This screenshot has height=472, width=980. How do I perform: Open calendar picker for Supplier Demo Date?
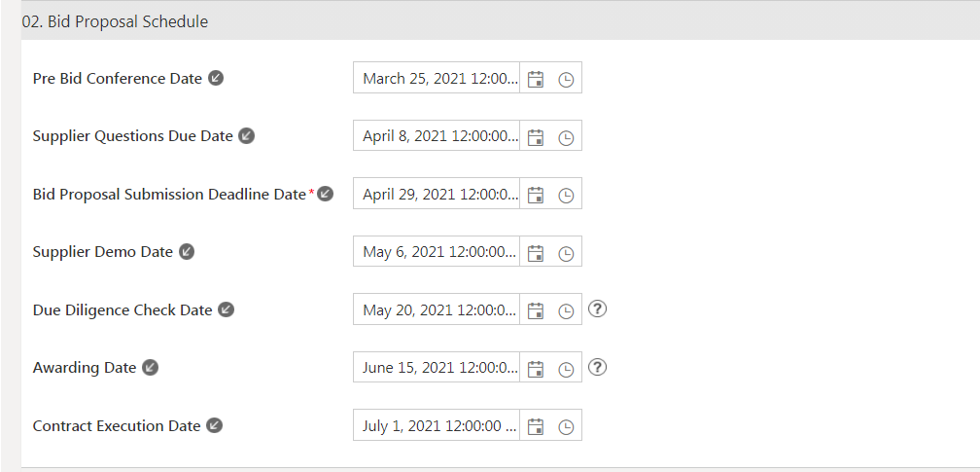coord(535,253)
